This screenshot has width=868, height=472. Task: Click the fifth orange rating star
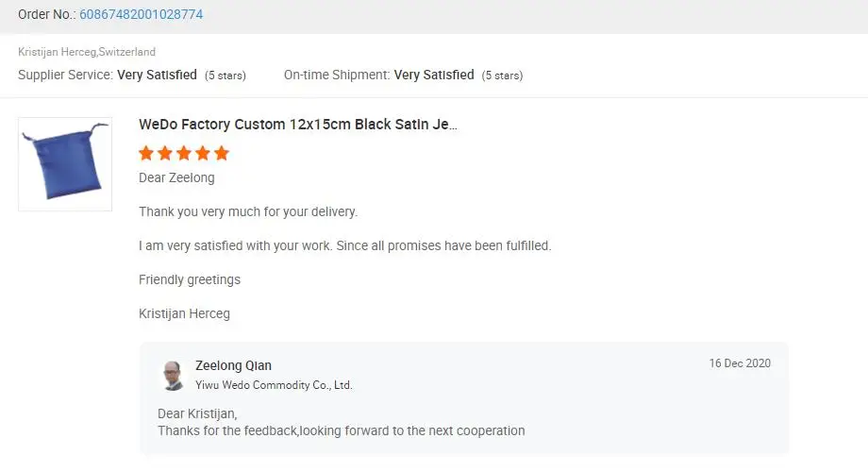(222, 153)
